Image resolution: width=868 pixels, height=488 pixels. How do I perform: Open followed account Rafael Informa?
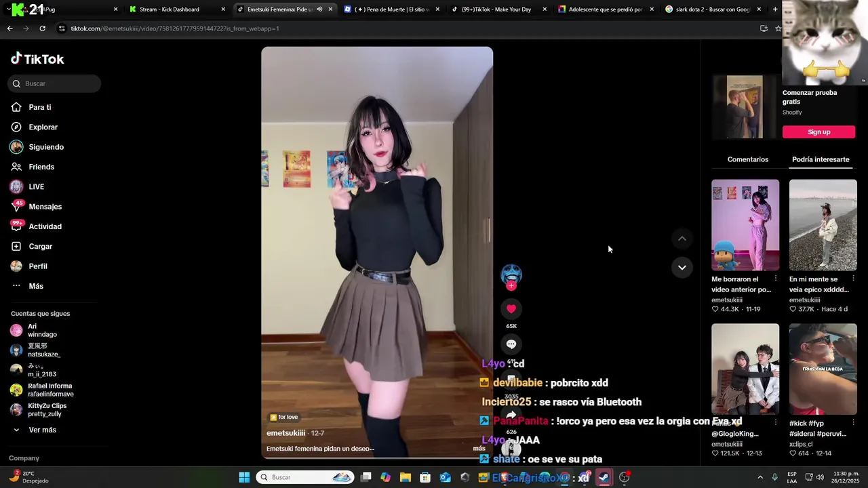[42, 390]
